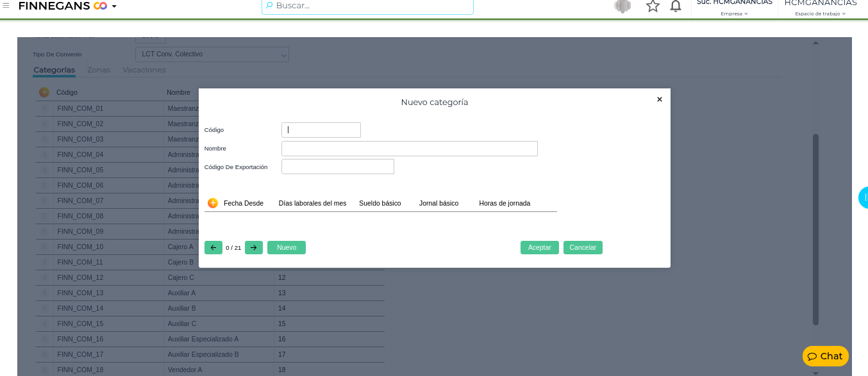The height and width of the screenshot is (376, 868).
Task: Click the Sueldo básico column header
Action: tap(380, 203)
